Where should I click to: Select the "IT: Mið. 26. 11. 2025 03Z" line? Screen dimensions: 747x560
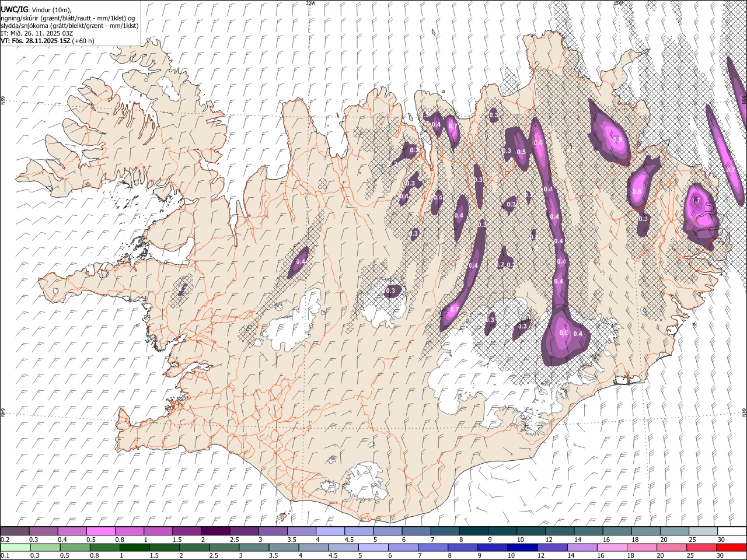tap(37, 33)
